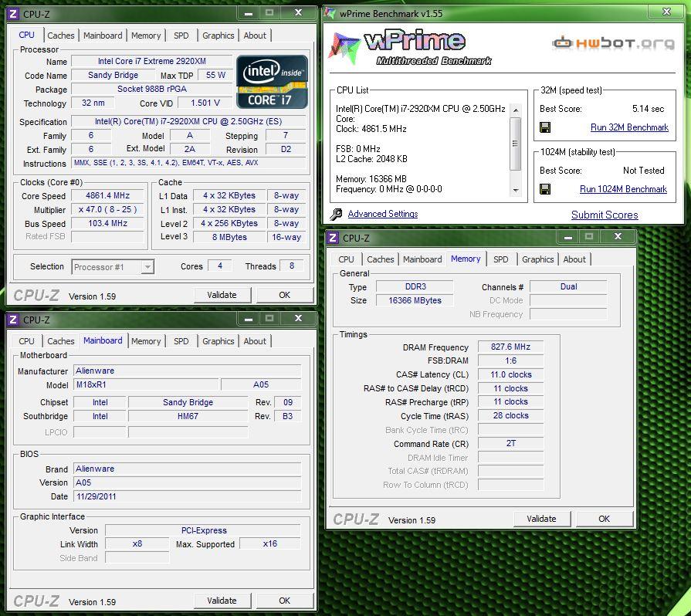Viewport: 691px width, 616px height.
Task: Click the Bus Speed value "103.4 MHz"
Action: 107,223
